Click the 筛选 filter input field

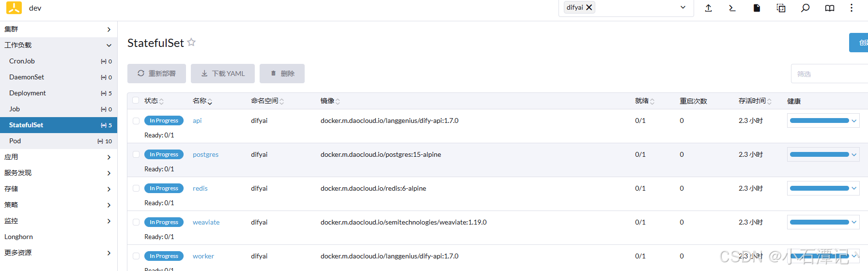tap(829, 74)
